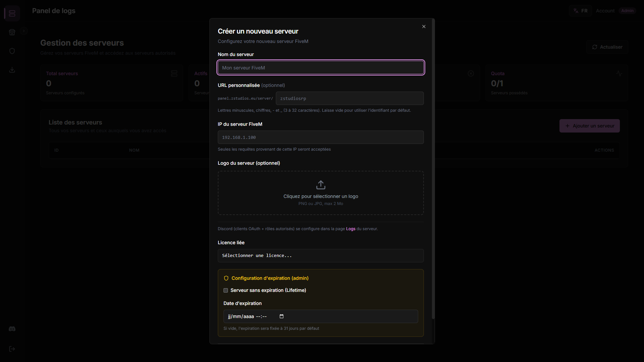
Task: Click the panel.zstudios.eu/server/ prefix text
Action: 245,99
